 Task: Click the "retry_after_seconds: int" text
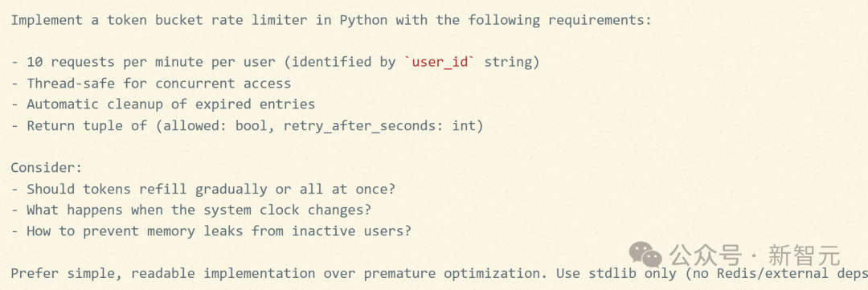click(x=379, y=126)
